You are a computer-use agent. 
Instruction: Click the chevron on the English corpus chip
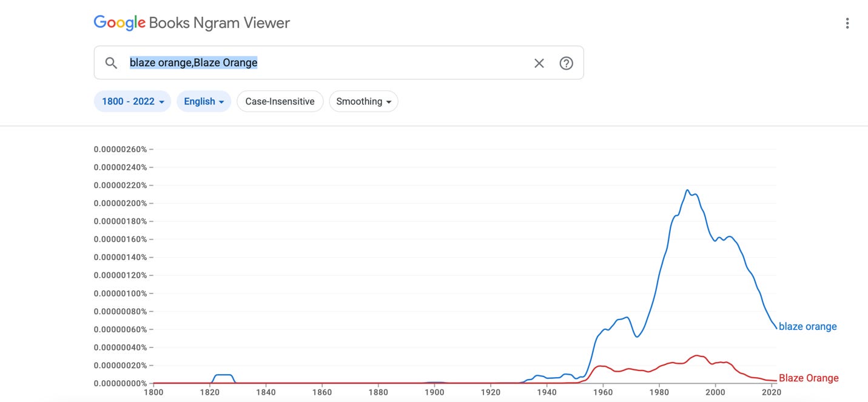pos(221,101)
